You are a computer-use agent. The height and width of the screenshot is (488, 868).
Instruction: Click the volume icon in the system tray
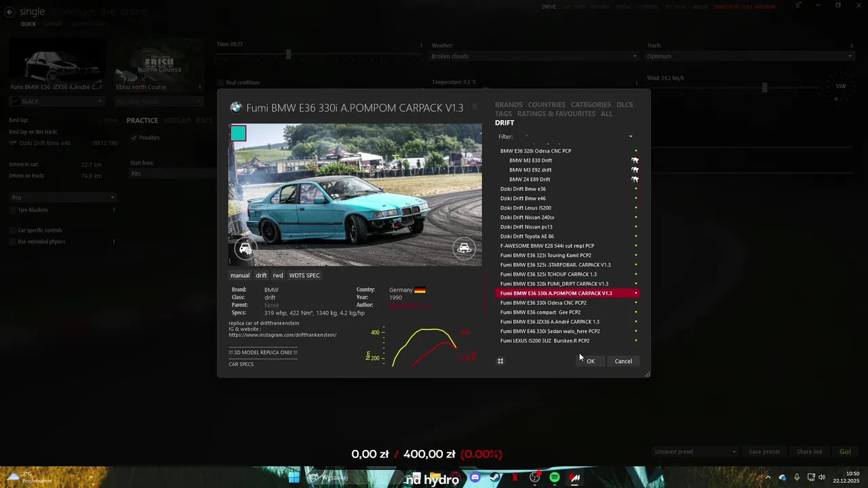pos(822,478)
